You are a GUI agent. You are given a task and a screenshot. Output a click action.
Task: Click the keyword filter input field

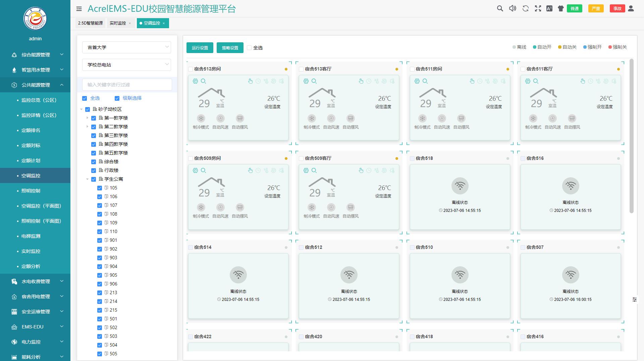(127, 85)
